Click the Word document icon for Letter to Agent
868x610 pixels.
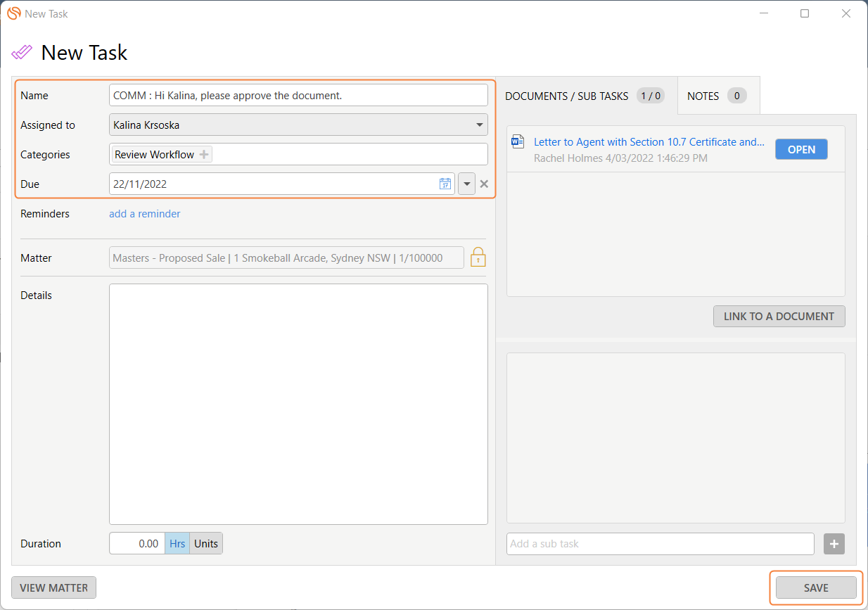tap(518, 142)
